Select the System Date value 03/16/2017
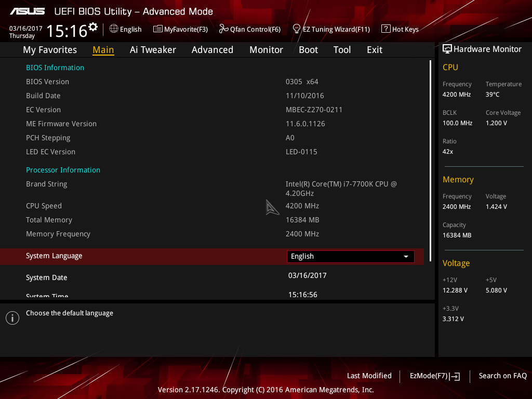 [308, 275]
